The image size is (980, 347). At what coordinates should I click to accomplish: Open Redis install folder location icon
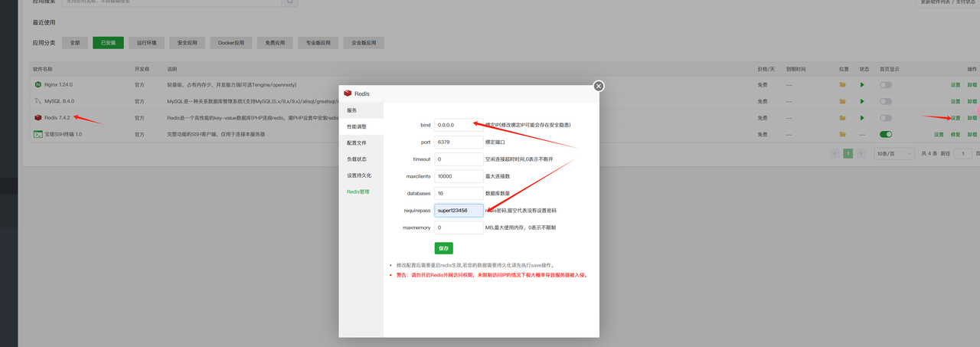click(843, 118)
